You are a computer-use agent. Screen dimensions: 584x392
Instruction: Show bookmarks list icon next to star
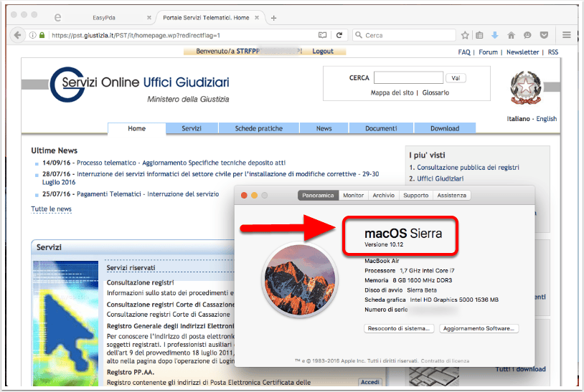tap(479, 35)
